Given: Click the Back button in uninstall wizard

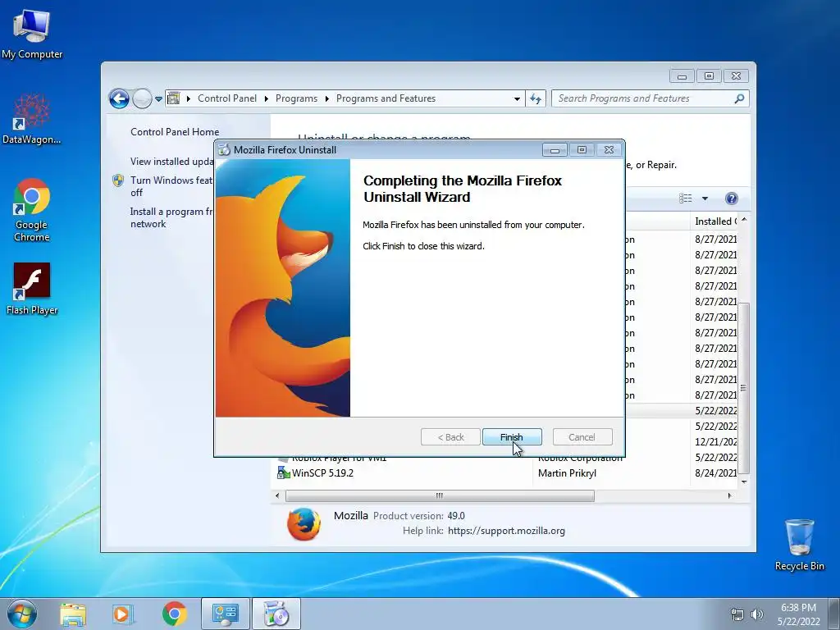Looking at the screenshot, I should point(450,437).
